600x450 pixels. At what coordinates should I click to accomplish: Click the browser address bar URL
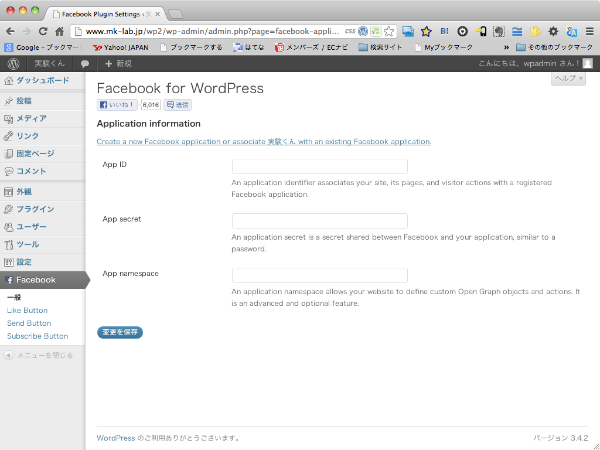tap(212, 31)
